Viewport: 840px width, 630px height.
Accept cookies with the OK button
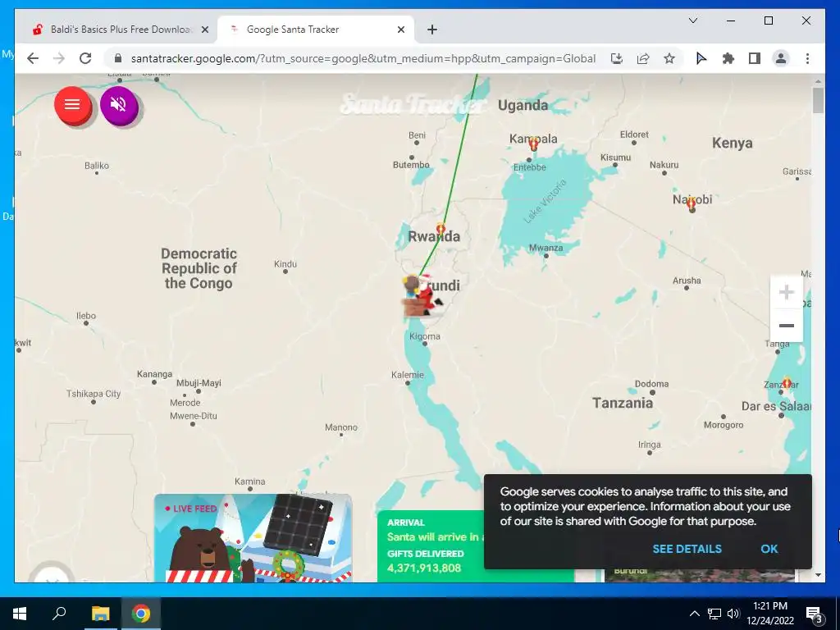769,549
